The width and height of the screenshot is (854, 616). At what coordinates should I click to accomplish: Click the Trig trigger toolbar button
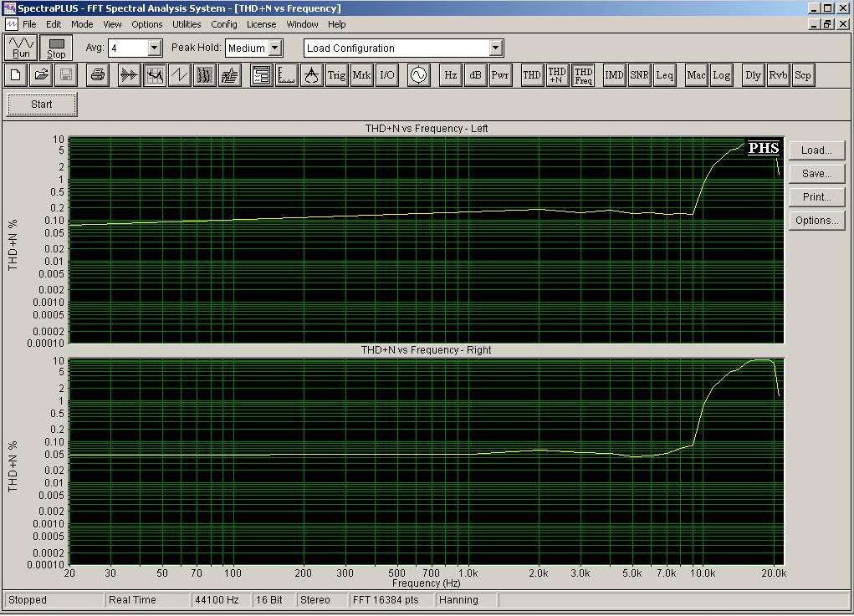click(x=336, y=75)
